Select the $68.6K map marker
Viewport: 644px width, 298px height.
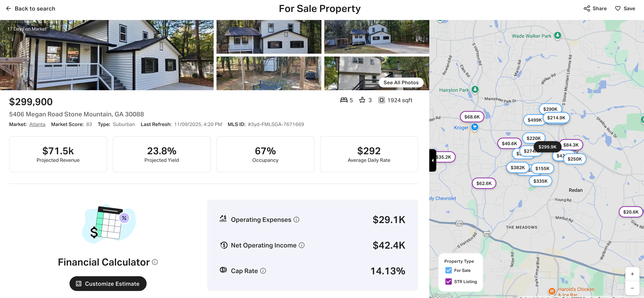point(472,117)
